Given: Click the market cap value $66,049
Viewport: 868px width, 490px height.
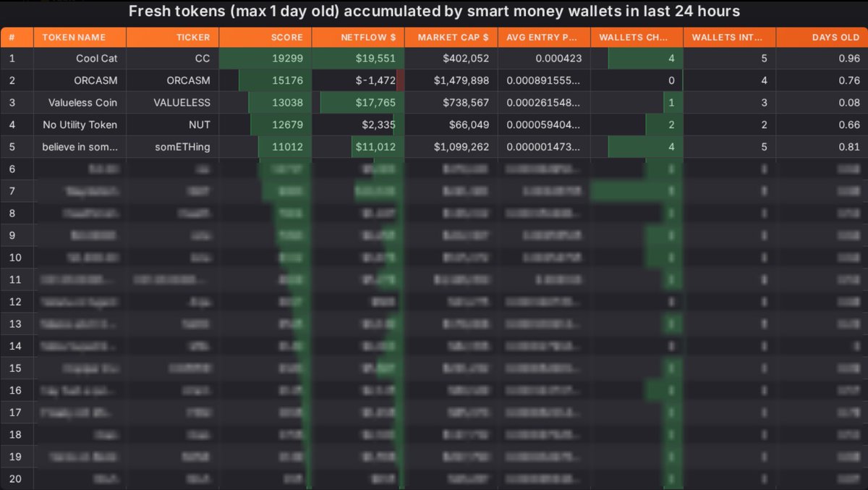Looking at the screenshot, I should click(x=468, y=124).
